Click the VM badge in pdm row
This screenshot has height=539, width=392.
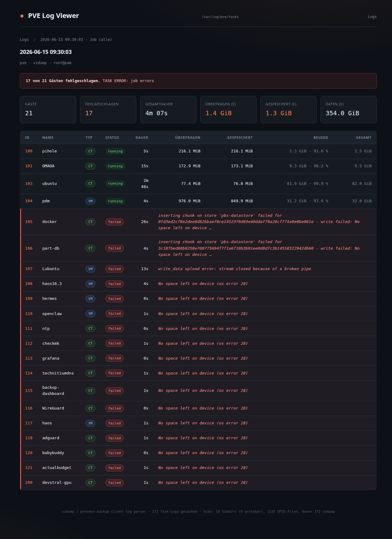pyautogui.click(x=90, y=201)
